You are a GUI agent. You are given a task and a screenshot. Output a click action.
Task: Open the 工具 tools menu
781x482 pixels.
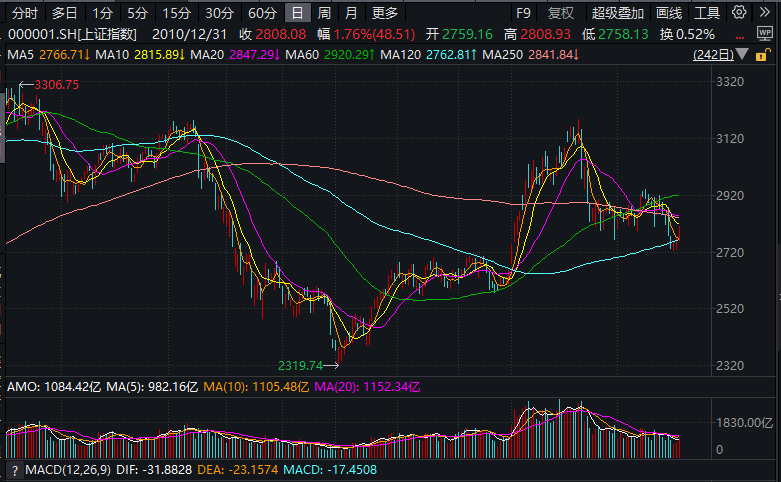(x=707, y=13)
